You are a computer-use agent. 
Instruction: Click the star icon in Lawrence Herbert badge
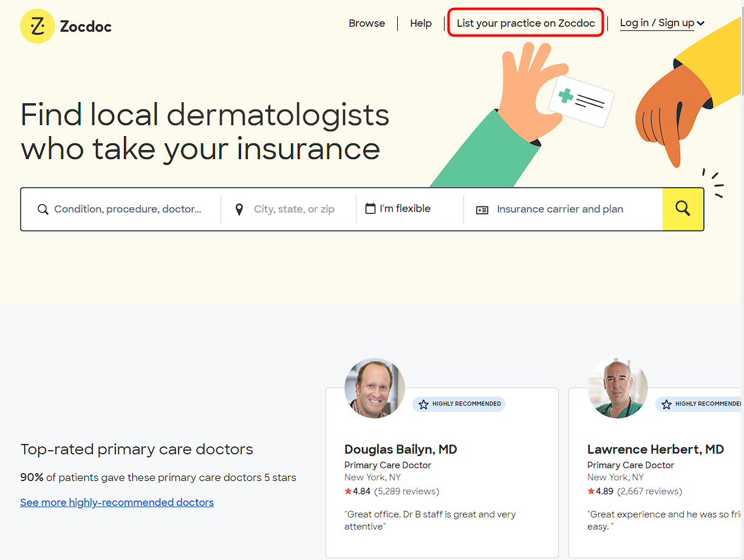[x=666, y=404]
